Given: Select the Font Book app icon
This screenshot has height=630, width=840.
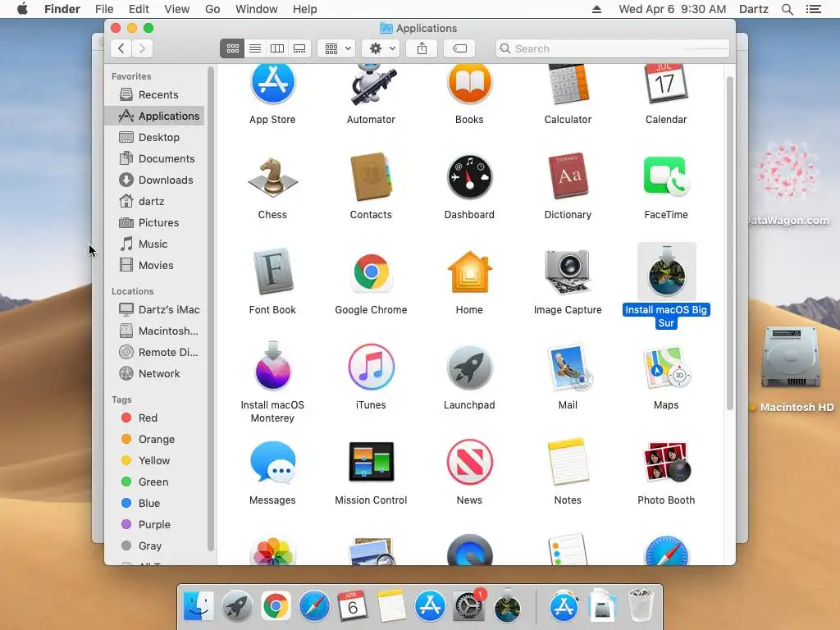Looking at the screenshot, I should click(272, 272).
